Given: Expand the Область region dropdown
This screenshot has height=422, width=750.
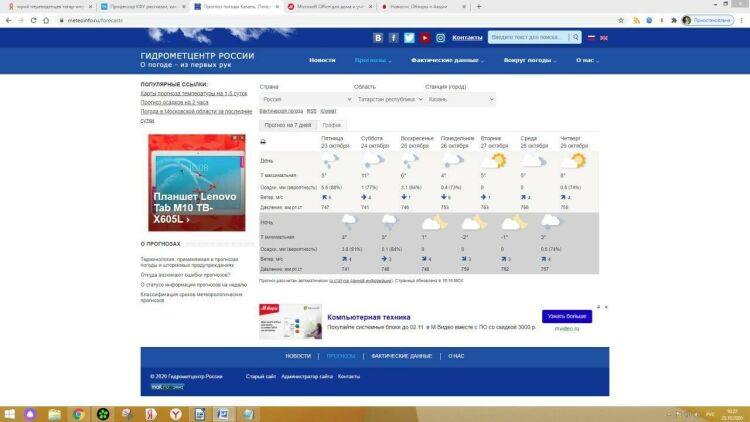Looking at the screenshot, I should point(385,100).
